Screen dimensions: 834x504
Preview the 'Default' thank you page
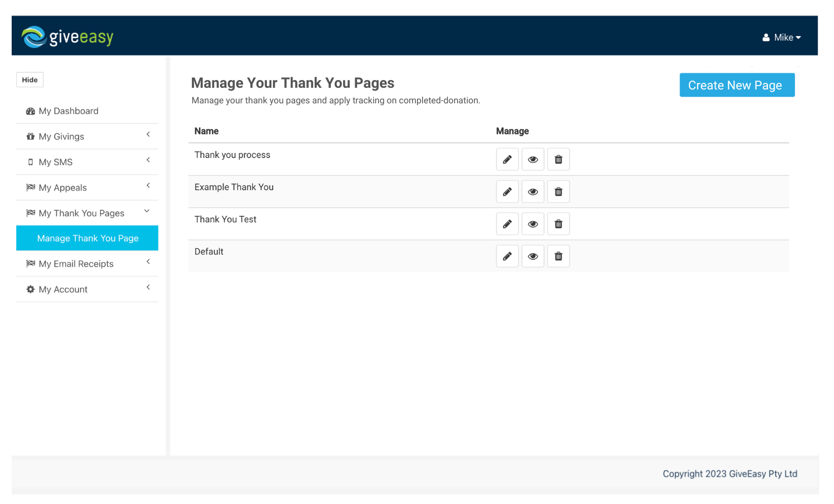click(x=533, y=256)
